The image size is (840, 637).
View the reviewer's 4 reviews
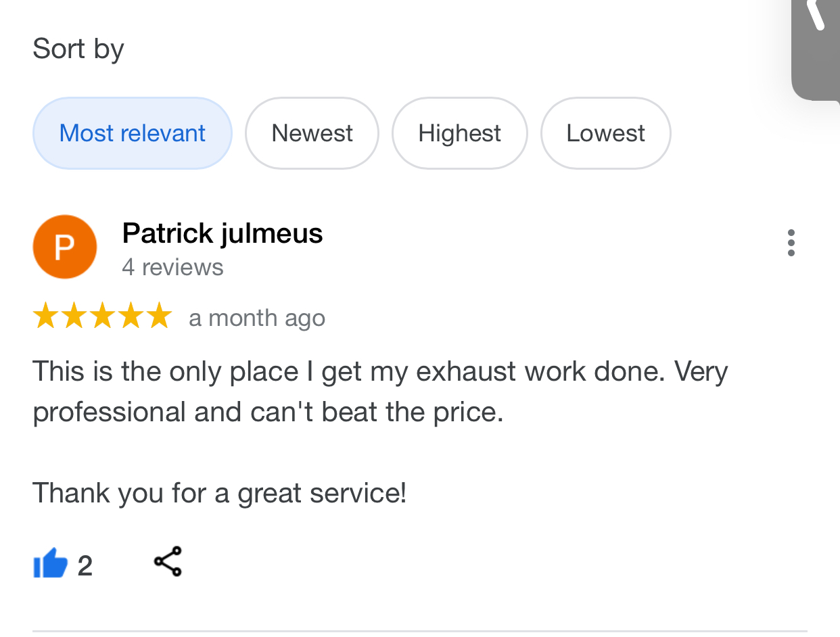click(172, 267)
